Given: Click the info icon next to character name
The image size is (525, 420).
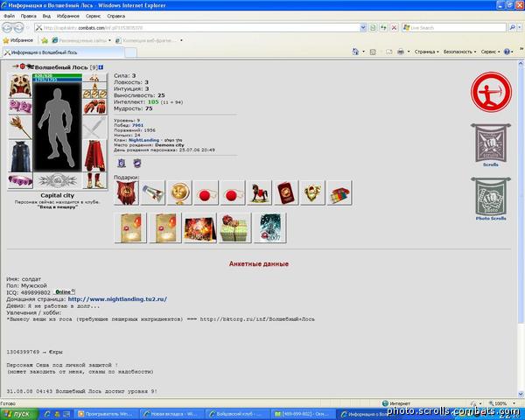Looking at the screenshot, I should click(x=101, y=67).
